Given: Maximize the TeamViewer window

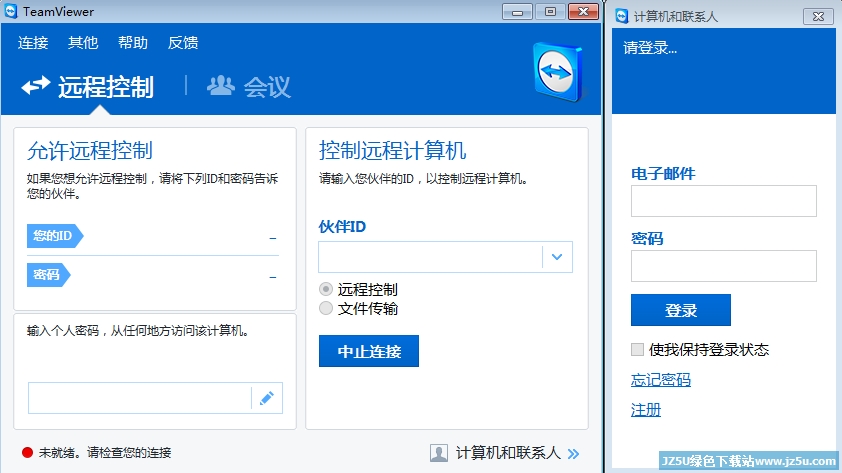Looking at the screenshot, I should (550, 12).
